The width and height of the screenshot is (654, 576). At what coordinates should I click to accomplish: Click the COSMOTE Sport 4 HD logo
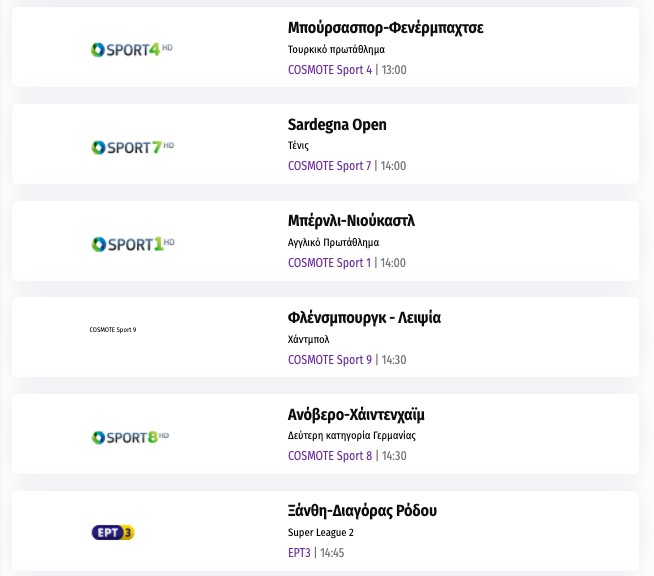pos(132,49)
